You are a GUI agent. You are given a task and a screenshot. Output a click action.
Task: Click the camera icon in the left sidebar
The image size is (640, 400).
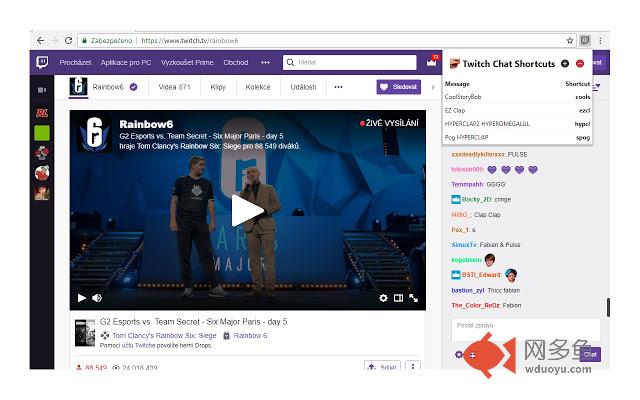point(42,90)
